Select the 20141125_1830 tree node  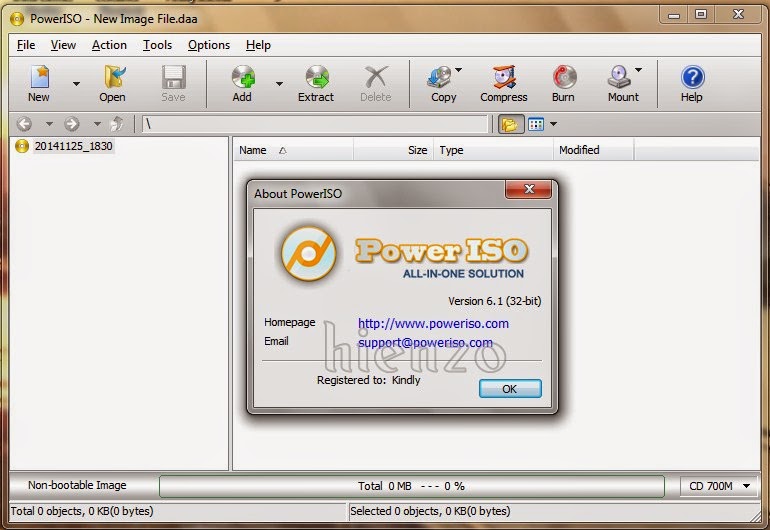71,146
